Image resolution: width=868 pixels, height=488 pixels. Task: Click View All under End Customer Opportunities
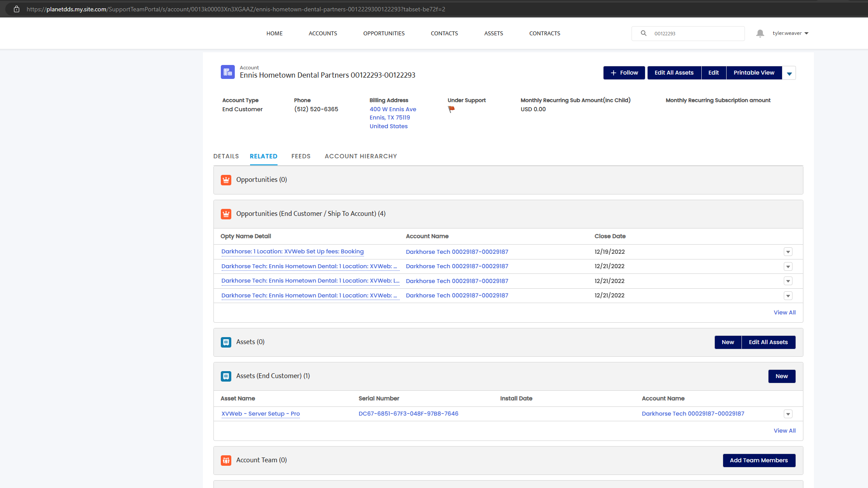[x=785, y=313]
